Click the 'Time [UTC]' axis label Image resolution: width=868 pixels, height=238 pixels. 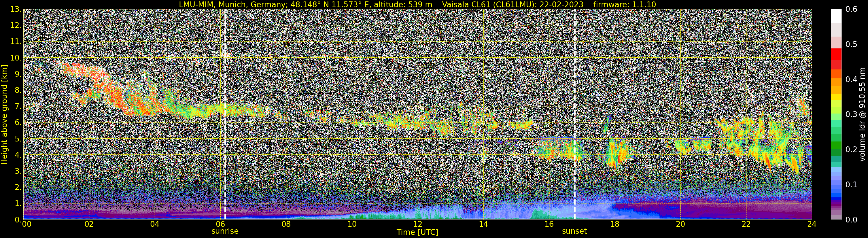(417, 232)
